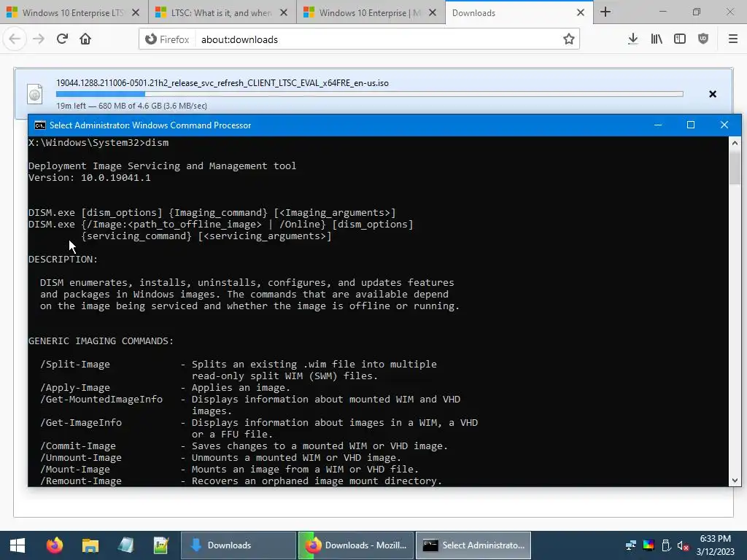Open network icon in system tray
The width and height of the screenshot is (747, 560).
point(631,545)
